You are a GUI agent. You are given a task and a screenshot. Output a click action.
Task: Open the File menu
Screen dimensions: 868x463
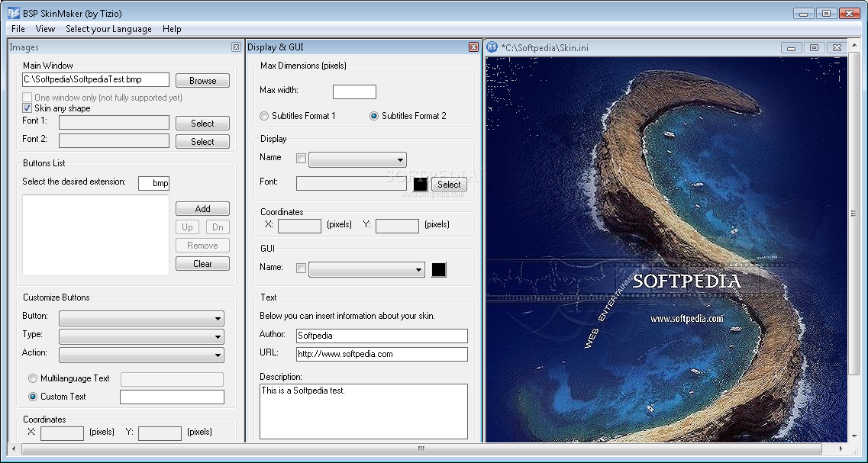[18, 29]
